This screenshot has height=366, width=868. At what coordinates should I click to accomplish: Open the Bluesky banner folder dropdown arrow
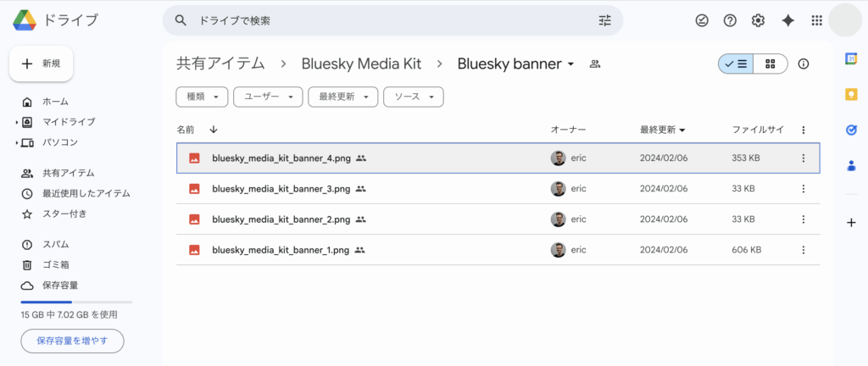[570, 64]
